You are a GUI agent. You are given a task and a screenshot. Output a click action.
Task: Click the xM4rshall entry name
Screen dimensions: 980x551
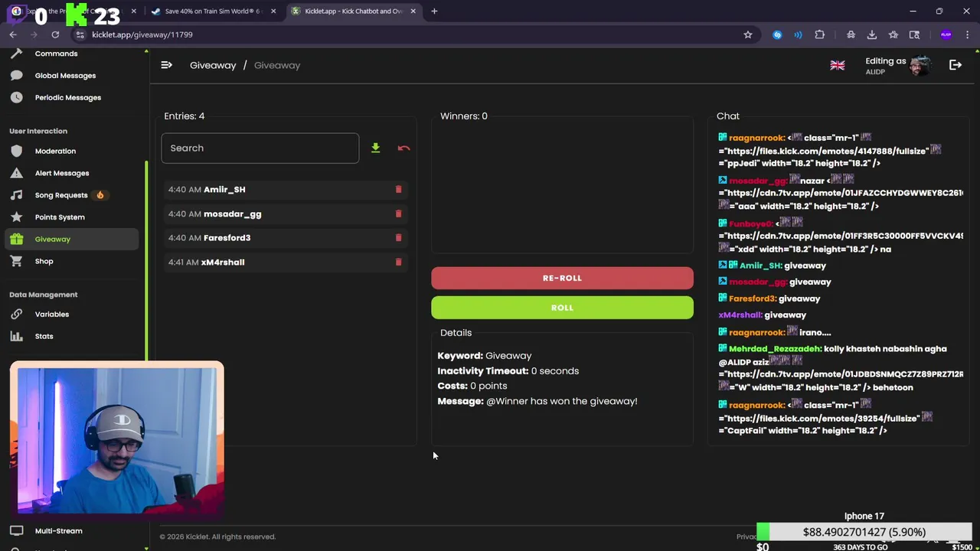[223, 262]
